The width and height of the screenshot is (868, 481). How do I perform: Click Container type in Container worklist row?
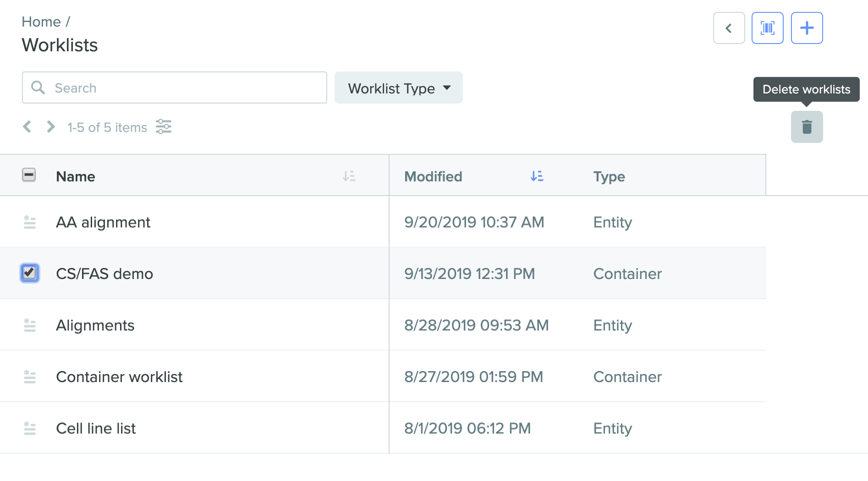(x=627, y=377)
